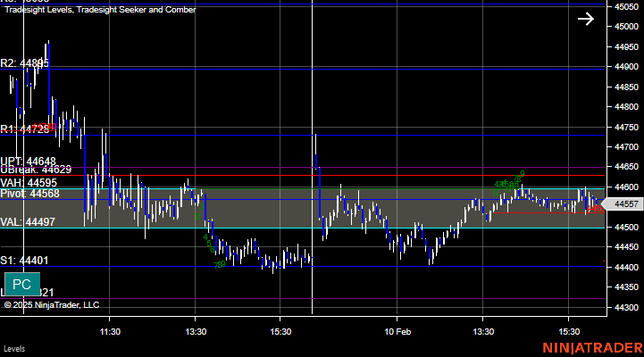
Task: Select the VAL: 44497 level label
Action: [x=28, y=222]
